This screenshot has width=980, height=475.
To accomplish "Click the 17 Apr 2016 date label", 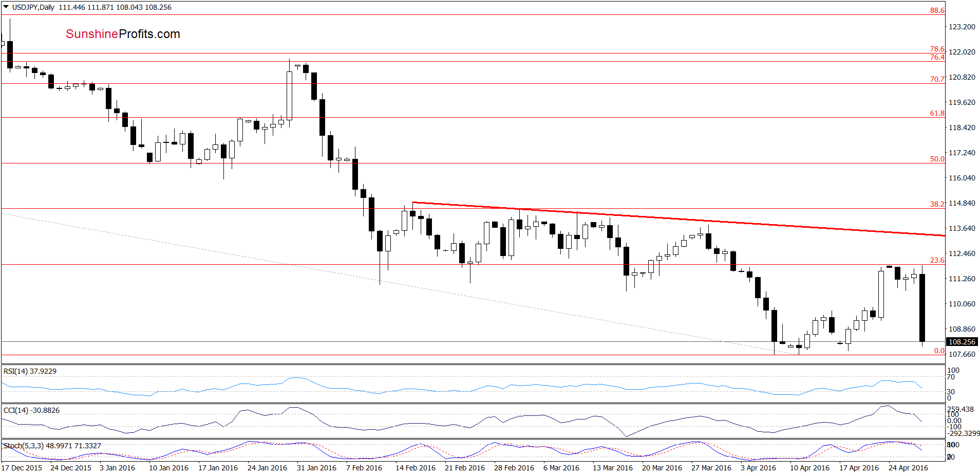I will tap(859, 468).
